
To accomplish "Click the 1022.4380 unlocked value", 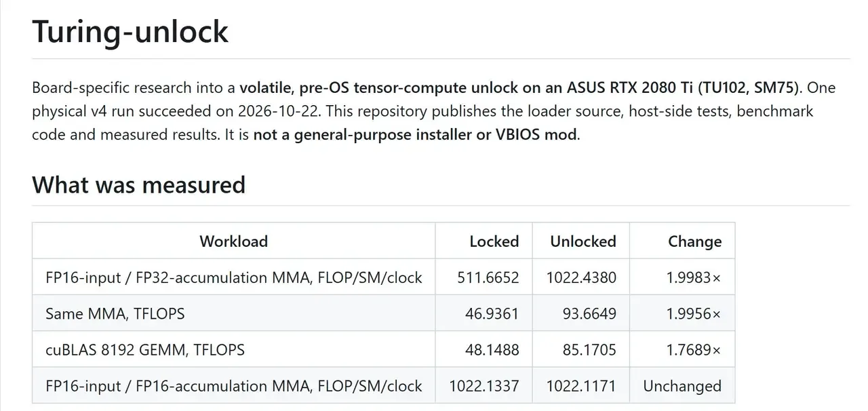I will (581, 277).
